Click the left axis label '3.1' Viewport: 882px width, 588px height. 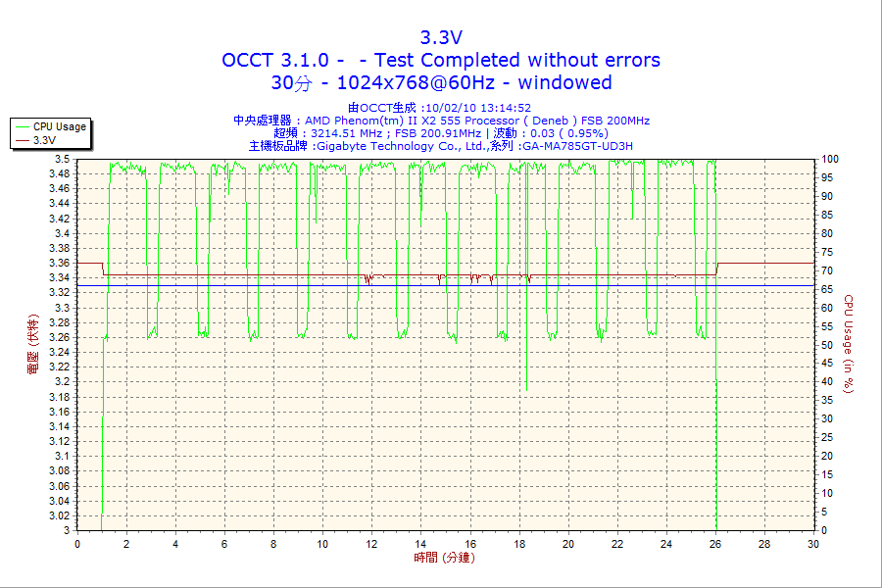coord(62,457)
